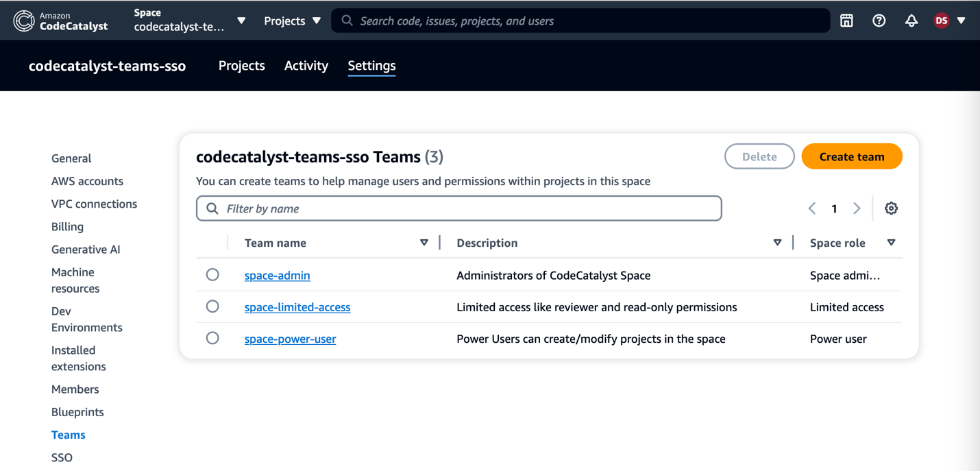Click the DS user avatar
Viewport: 980px width, 471px height.
pyautogui.click(x=942, y=21)
